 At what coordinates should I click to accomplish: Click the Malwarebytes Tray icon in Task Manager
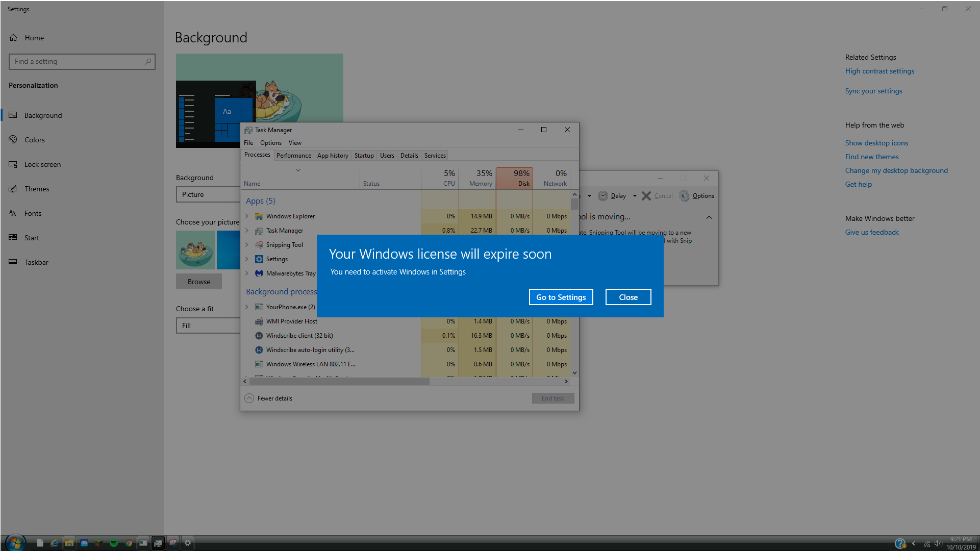[x=259, y=272]
